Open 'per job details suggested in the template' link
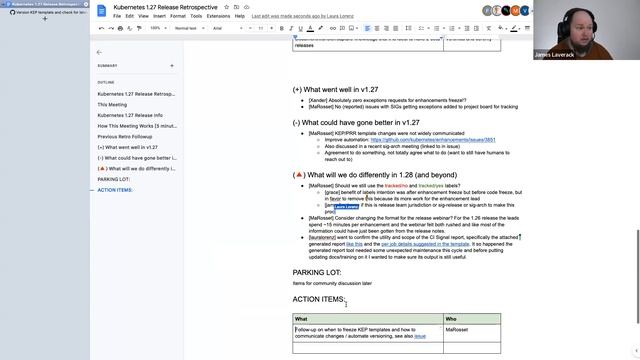The height and width of the screenshot is (360, 640). click(x=425, y=244)
